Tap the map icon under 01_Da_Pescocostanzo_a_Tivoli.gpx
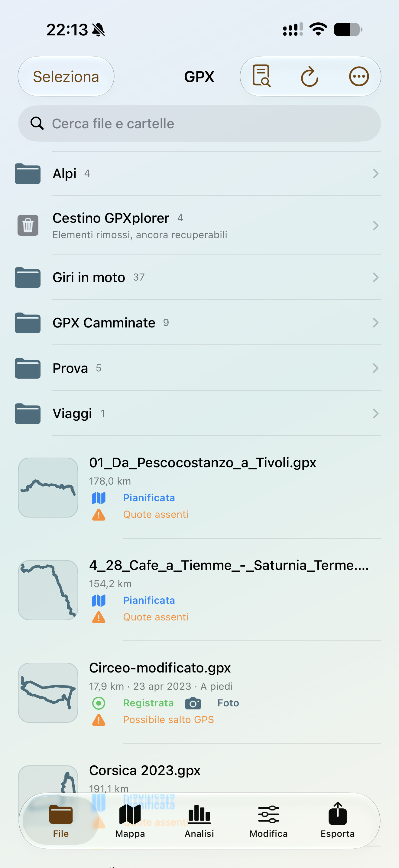 pos(99,498)
